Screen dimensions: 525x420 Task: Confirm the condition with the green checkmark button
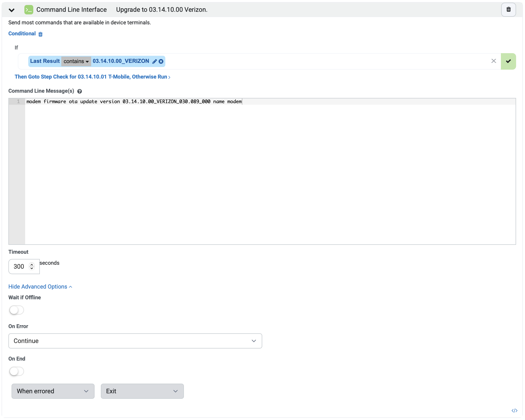click(508, 61)
